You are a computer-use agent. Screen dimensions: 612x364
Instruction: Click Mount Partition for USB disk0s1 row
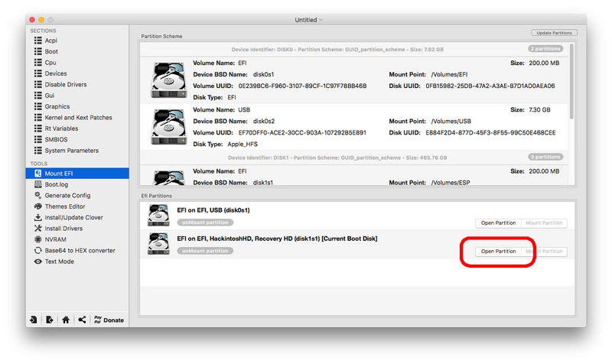(x=544, y=223)
